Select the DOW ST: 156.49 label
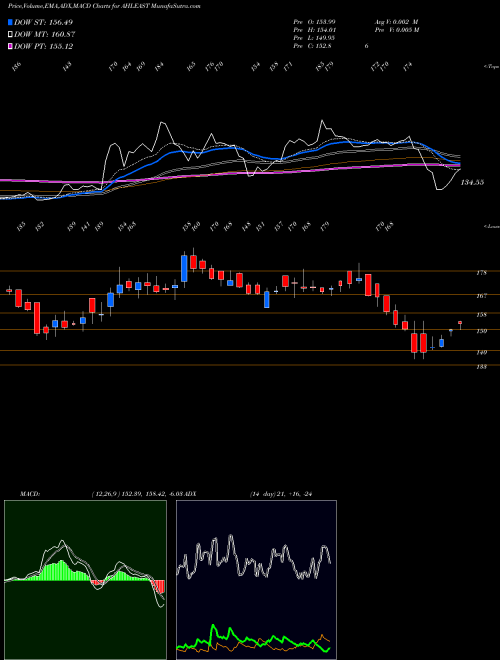 (44, 22)
